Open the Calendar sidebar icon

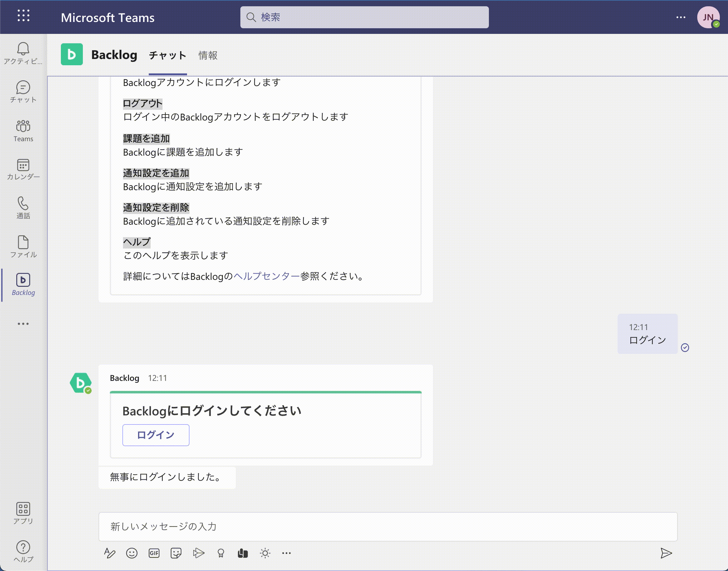23,169
